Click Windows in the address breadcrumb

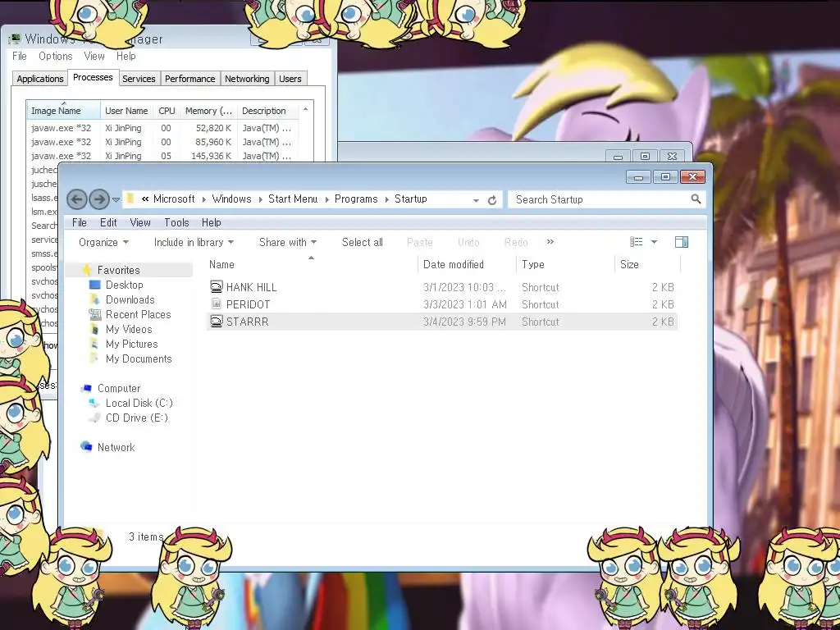coord(231,199)
